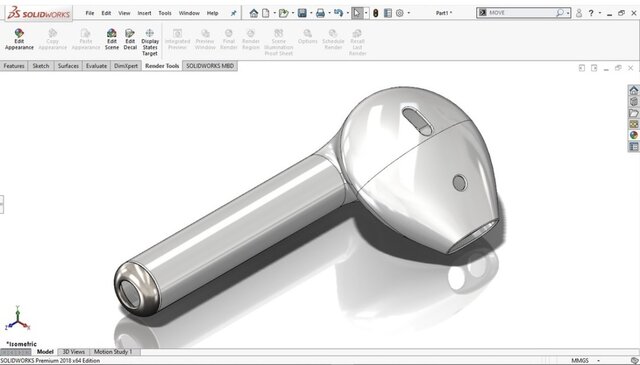The width and height of the screenshot is (640, 365).
Task: Expand the New document dropdown arrow
Action: point(274,13)
